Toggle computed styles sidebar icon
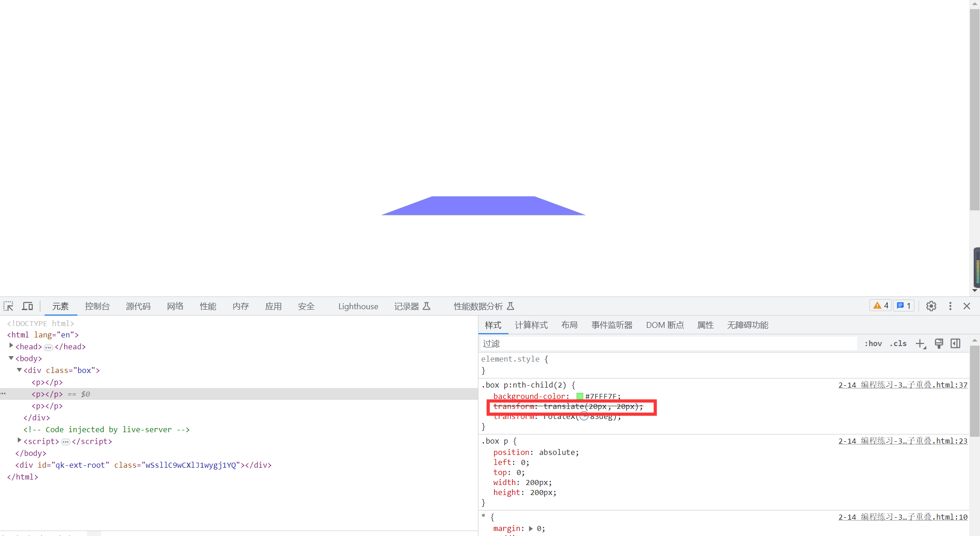 pyautogui.click(x=955, y=344)
